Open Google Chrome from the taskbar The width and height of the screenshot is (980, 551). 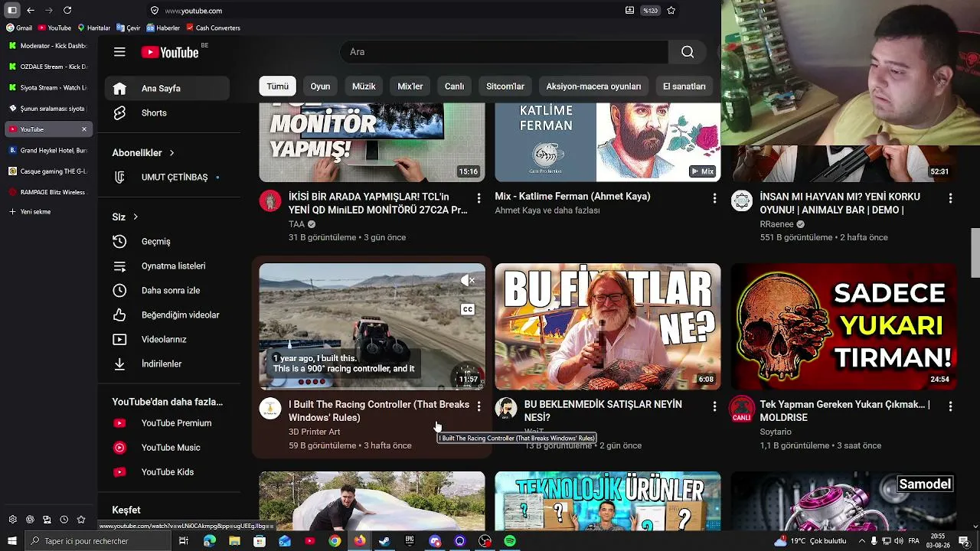coord(335,541)
